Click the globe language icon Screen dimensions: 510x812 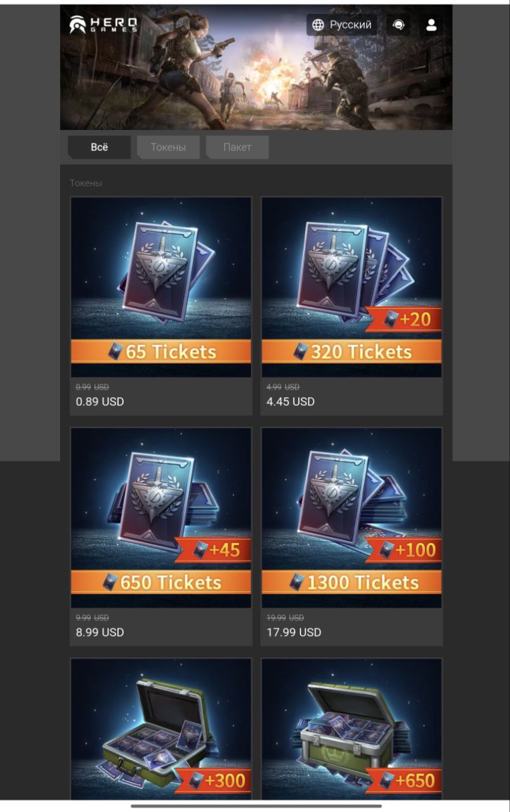pos(318,25)
